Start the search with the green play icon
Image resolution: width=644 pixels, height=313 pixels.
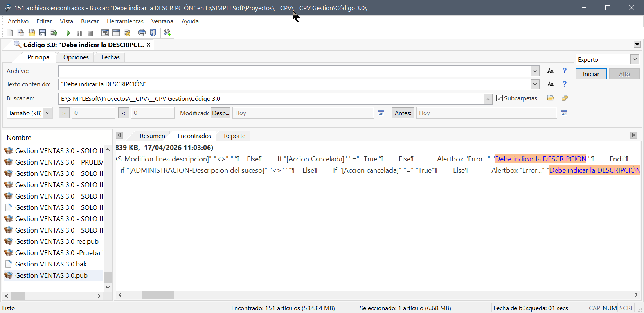(68, 33)
